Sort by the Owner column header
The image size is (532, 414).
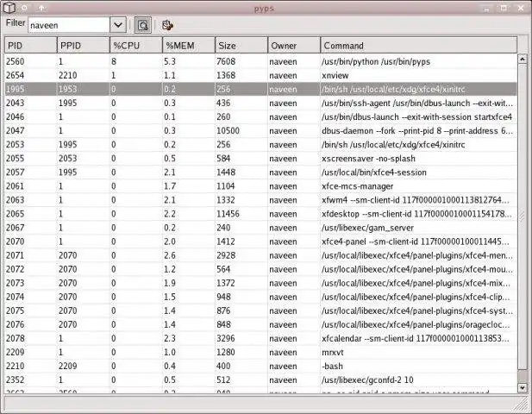coord(294,46)
